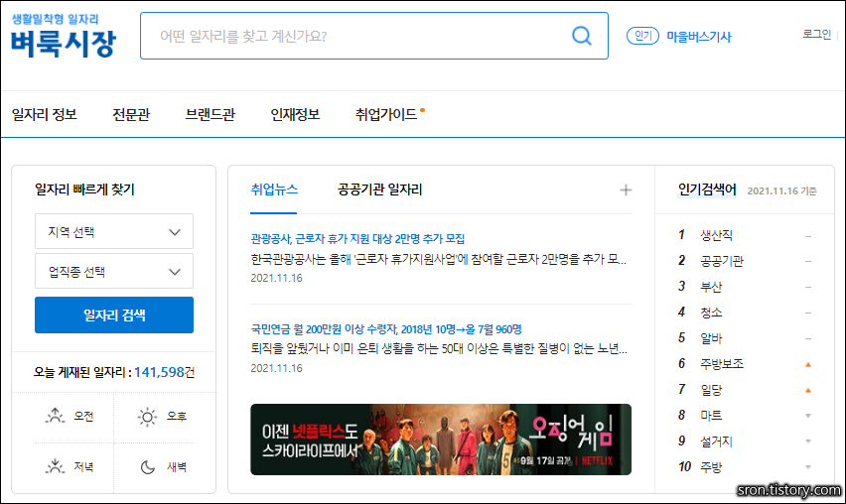Click popular keyword 주방보조
846x504 pixels.
point(721,364)
